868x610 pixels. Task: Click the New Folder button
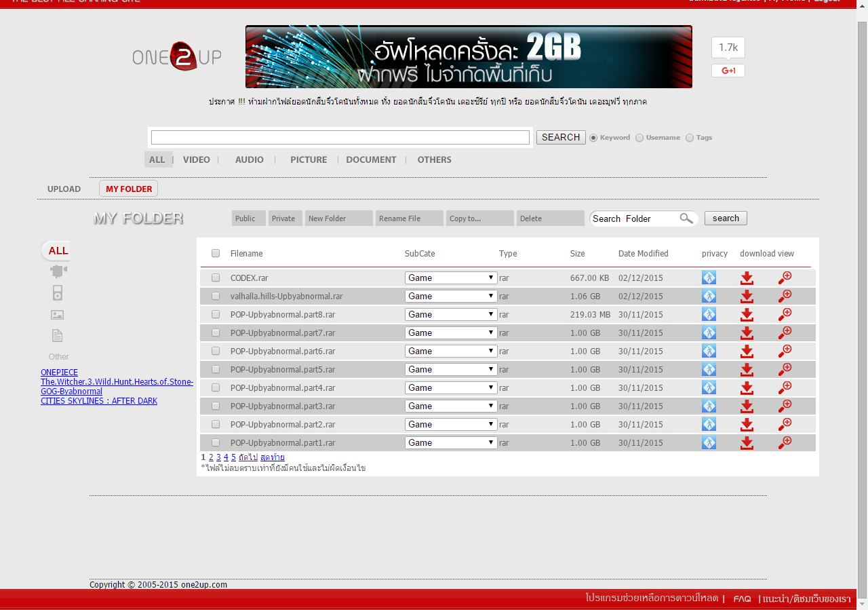pos(339,218)
